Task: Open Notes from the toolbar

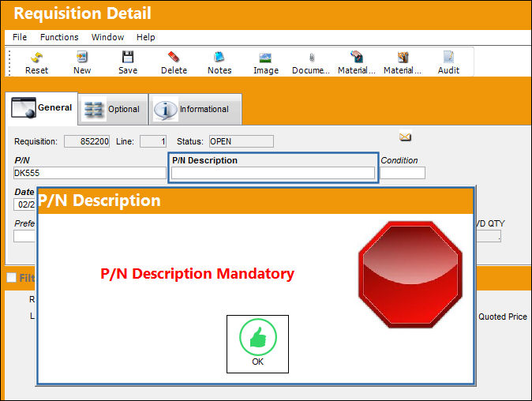Action: click(x=219, y=62)
